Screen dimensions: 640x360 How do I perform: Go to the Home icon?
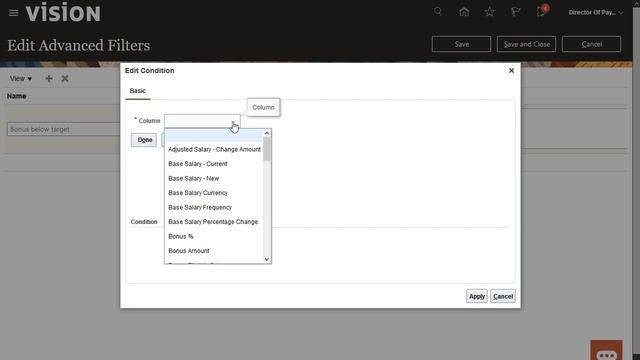point(464,12)
